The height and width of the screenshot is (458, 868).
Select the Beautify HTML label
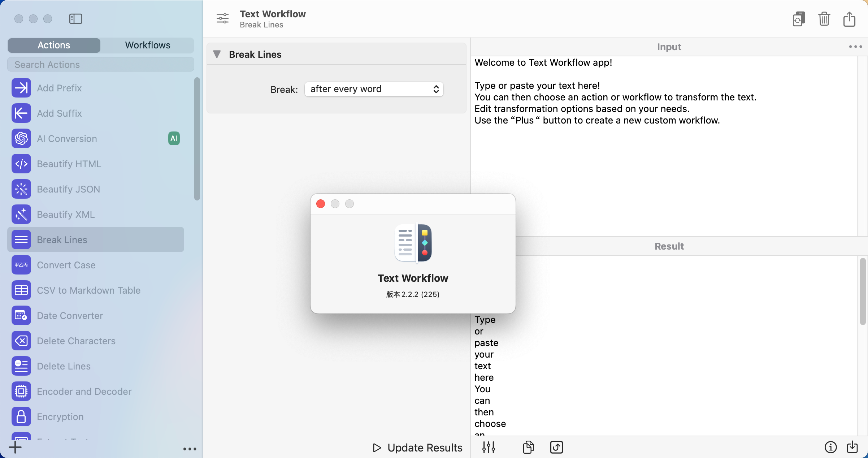(x=69, y=164)
